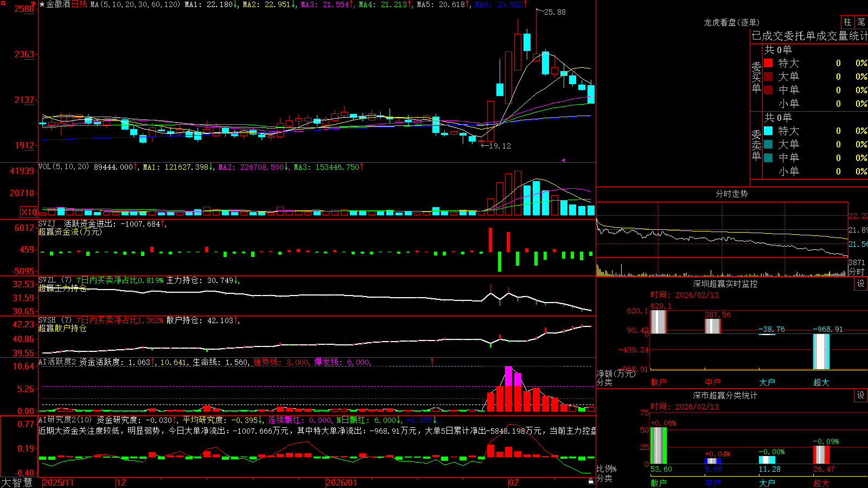Click the 02 month marker on the timeline
The image size is (868, 488).
[514, 483]
